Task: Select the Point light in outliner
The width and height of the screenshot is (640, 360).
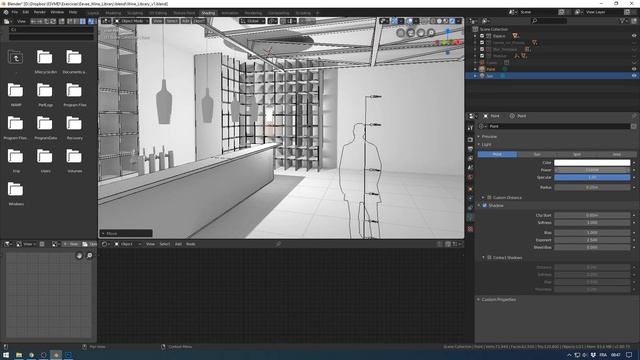Action: (x=491, y=69)
